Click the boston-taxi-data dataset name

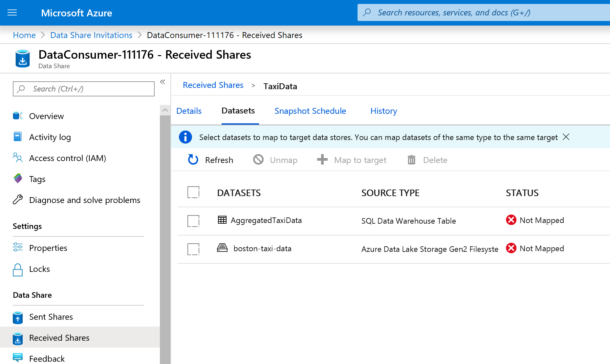pyautogui.click(x=262, y=249)
